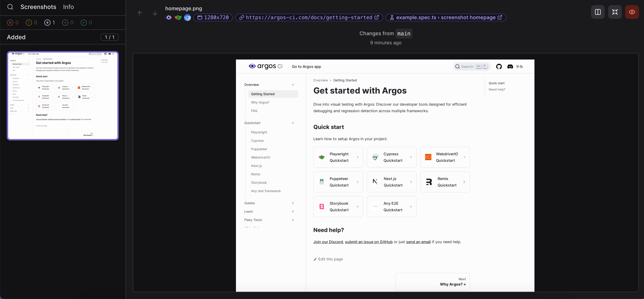Image resolution: width=644 pixels, height=299 pixels.
Task: Toggle changes overlay with red eye button
Action: [632, 12]
